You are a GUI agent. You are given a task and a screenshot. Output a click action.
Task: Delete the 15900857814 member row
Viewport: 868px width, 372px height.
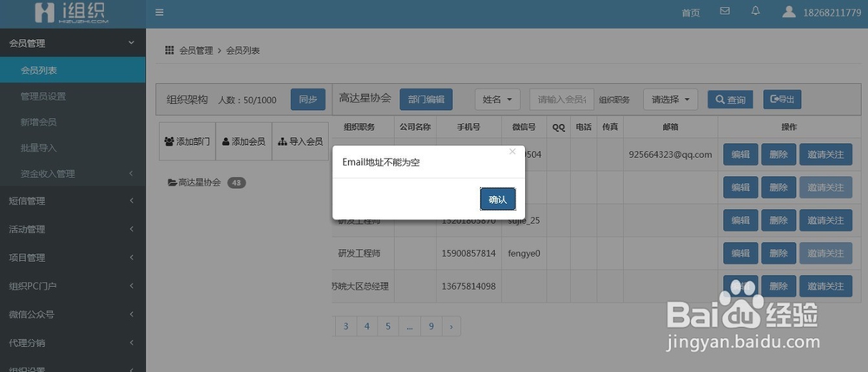coord(779,253)
